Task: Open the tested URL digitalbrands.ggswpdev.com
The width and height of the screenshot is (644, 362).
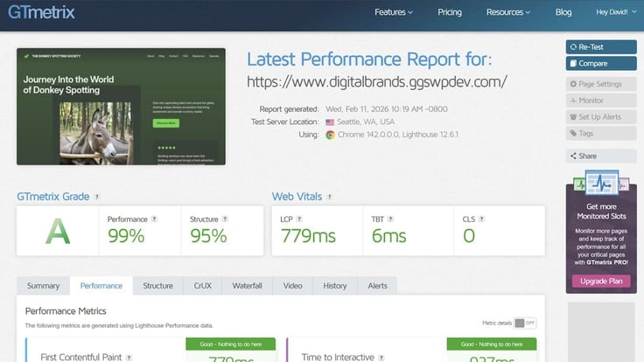Action: pos(376,82)
